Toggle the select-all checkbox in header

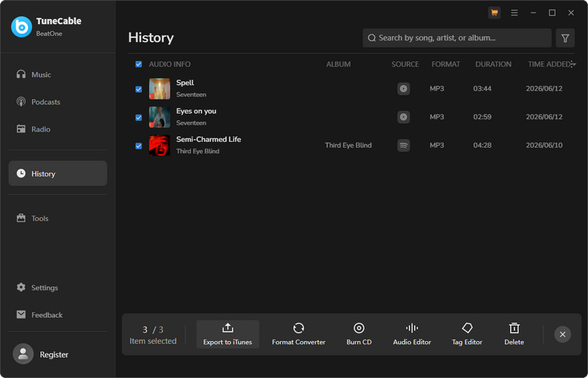point(138,64)
